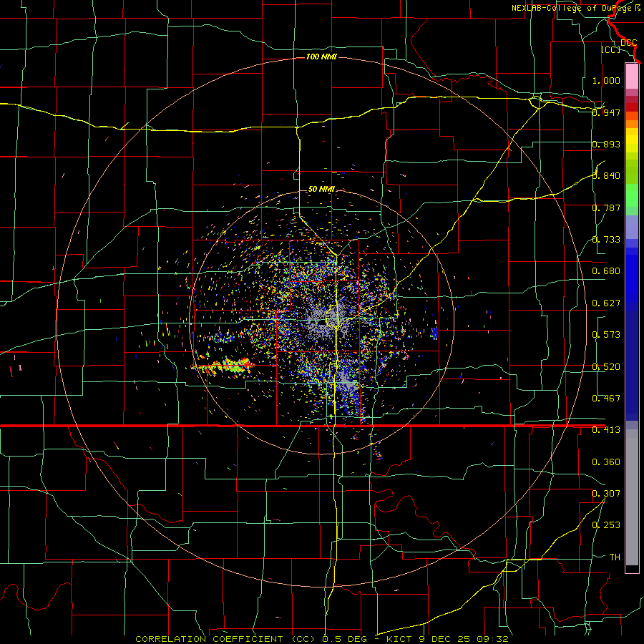The height and width of the screenshot is (644, 644).
Task: Click the 0.253 color scale label
Action: 606,525
